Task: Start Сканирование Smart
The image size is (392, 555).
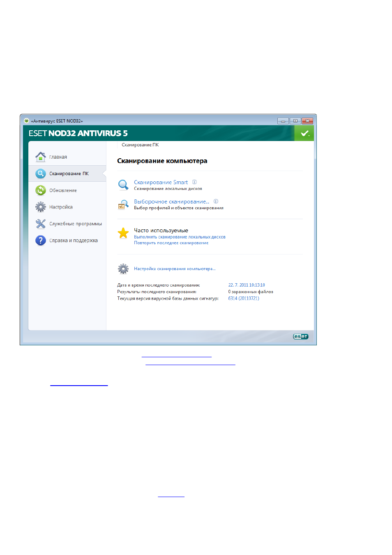Action: (x=161, y=182)
